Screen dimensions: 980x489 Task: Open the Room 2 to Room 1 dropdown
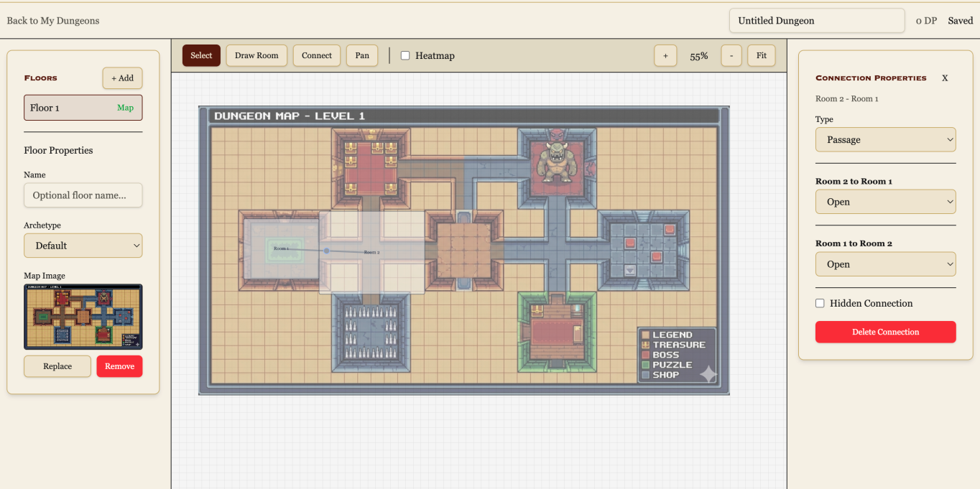(x=885, y=202)
